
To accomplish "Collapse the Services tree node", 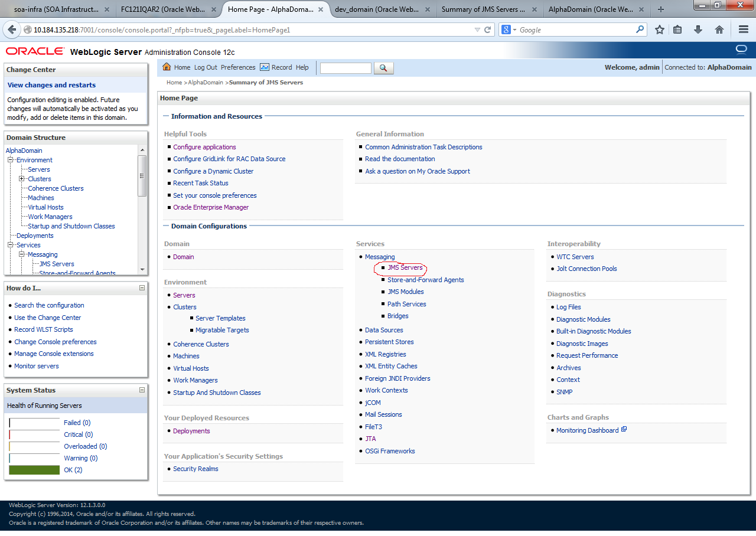I will click(x=10, y=245).
